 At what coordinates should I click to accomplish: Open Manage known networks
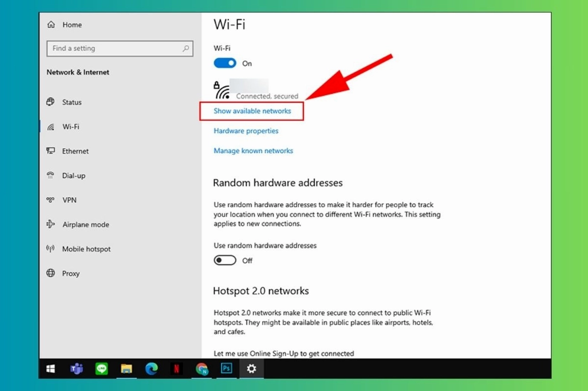[253, 150]
